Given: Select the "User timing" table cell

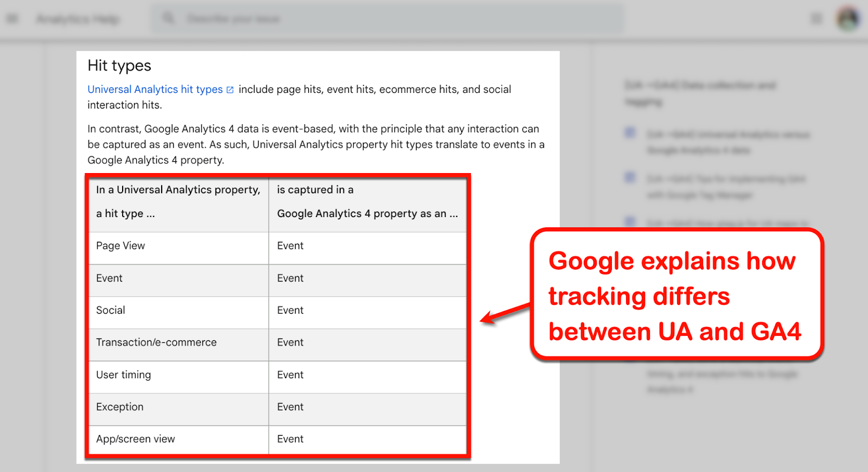Looking at the screenshot, I should 179,377.
